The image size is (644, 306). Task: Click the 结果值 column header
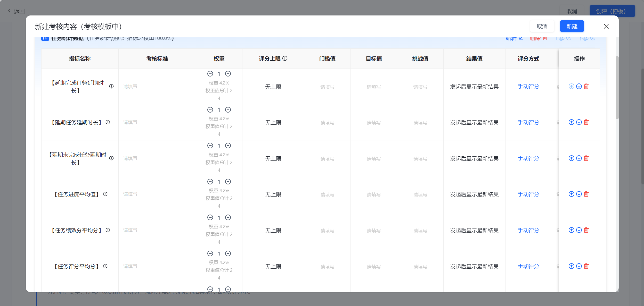point(474,59)
